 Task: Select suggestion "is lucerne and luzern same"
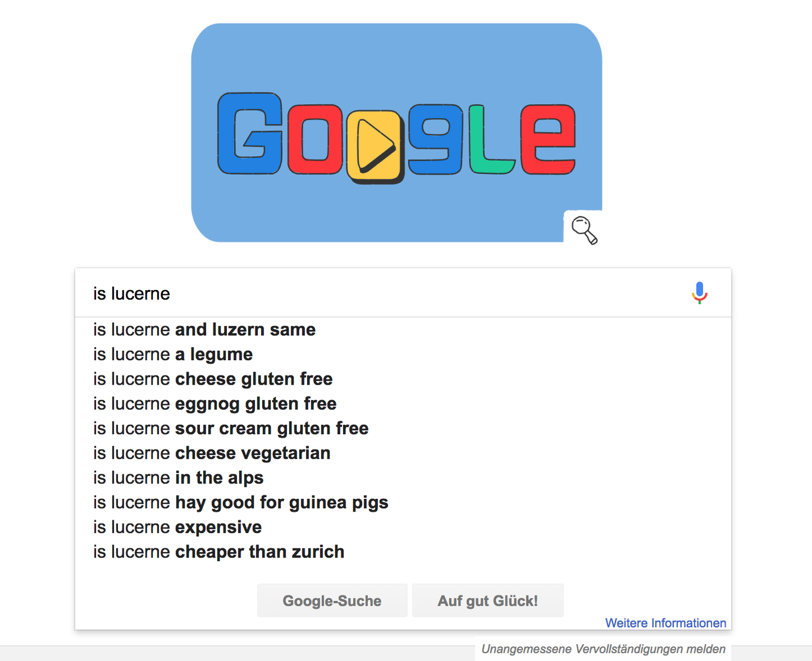[205, 330]
